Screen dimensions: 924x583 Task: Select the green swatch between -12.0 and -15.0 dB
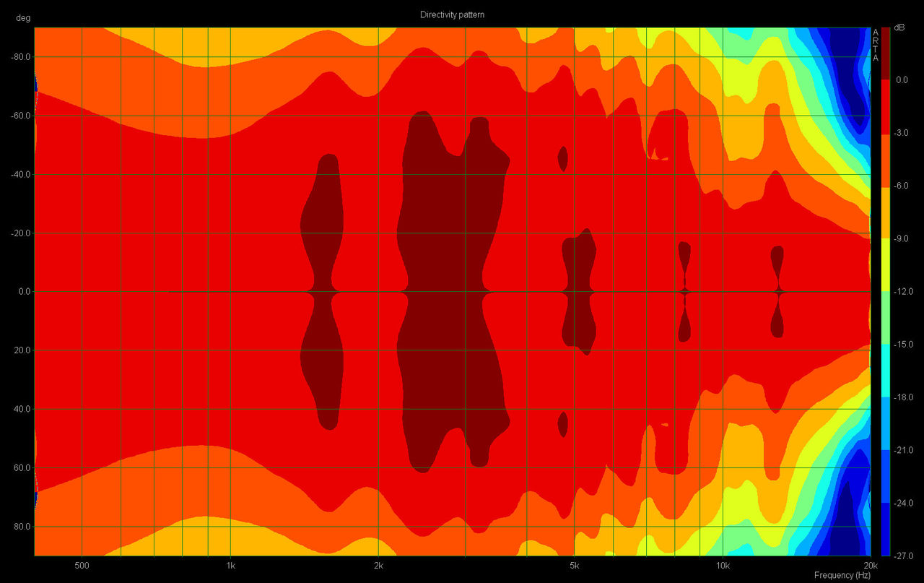pyautogui.click(x=886, y=318)
